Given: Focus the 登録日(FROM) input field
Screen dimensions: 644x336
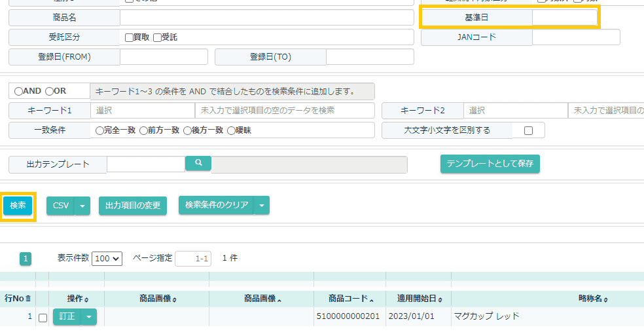Looking at the screenshot, I should point(164,57).
